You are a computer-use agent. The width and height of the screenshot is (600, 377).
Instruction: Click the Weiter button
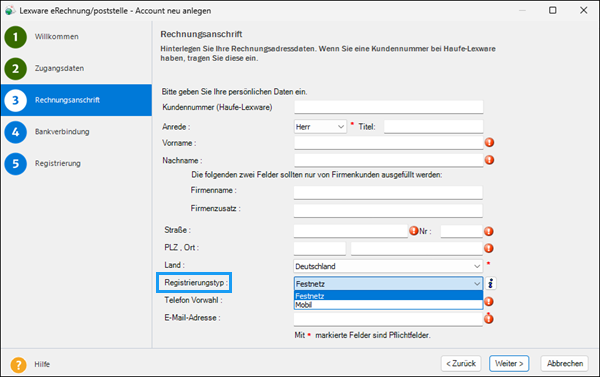pos(509,364)
